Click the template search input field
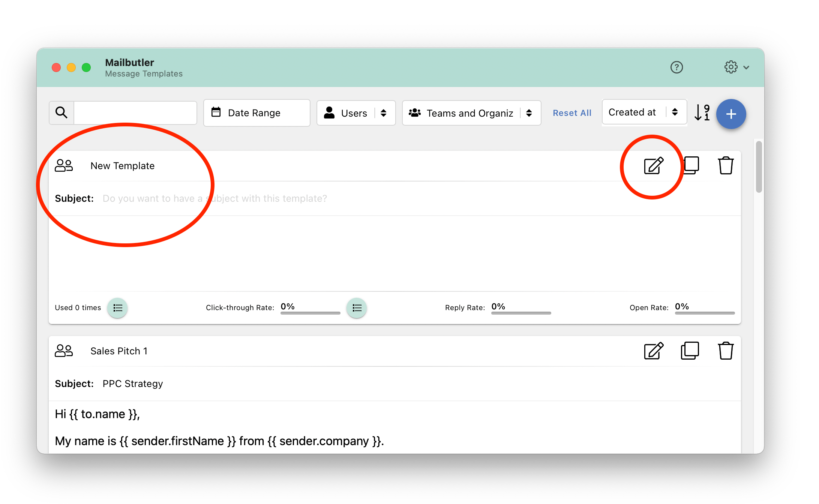 point(135,112)
